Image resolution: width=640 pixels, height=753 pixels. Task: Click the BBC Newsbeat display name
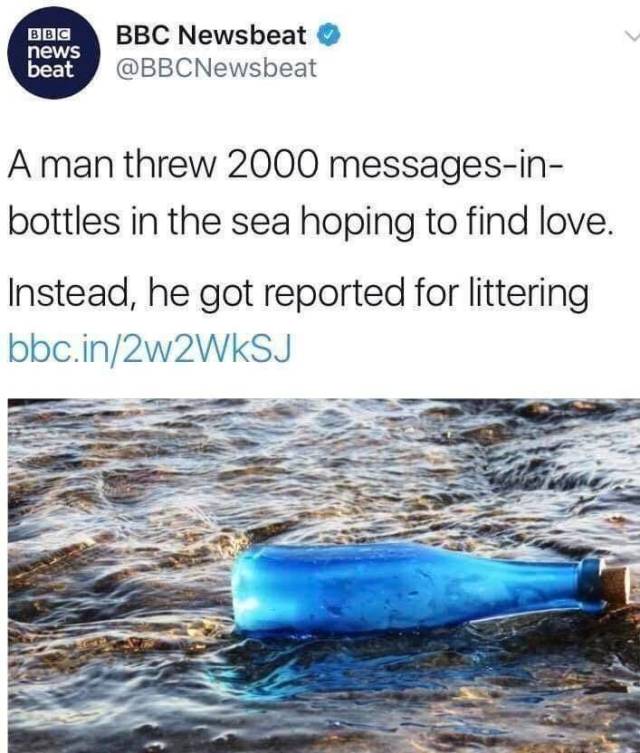tap(212, 35)
